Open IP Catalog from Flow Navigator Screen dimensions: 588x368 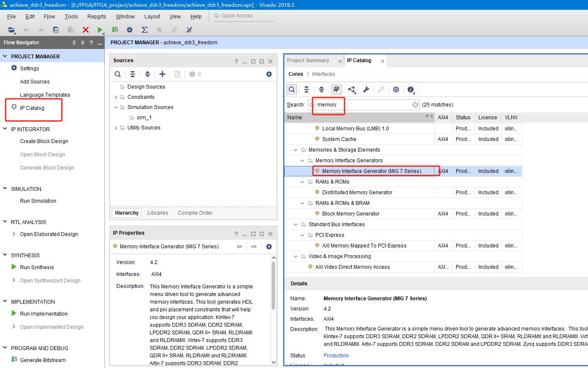tap(32, 108)
